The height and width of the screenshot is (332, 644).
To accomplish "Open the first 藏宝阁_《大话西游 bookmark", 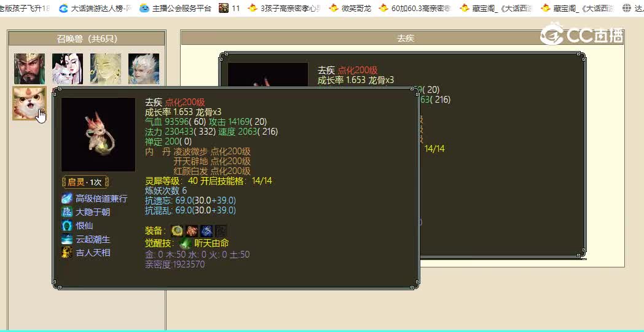I will 496,8.
